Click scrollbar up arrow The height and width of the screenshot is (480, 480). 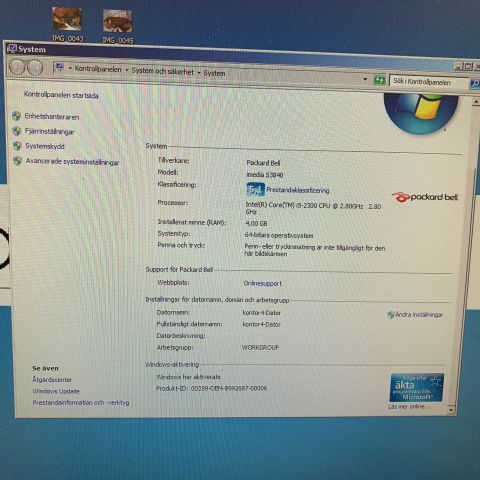coord(476,101)
